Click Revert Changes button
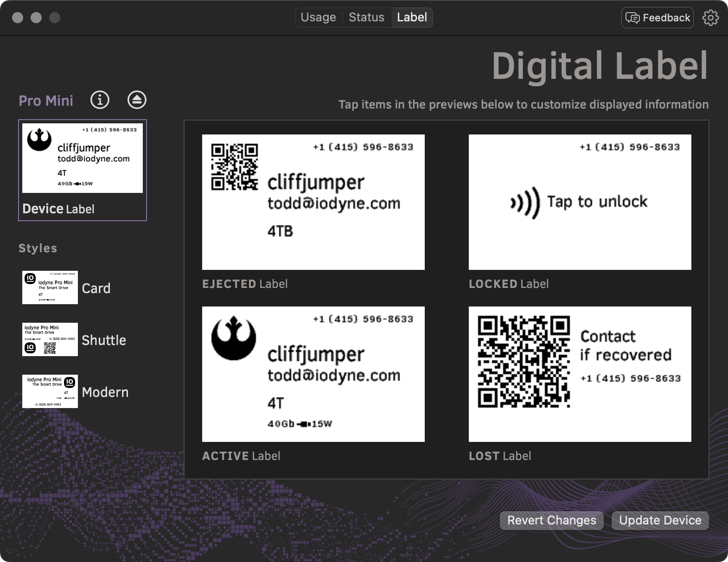Viewport: 728px width, 562px height. click(x=551, y=520)
